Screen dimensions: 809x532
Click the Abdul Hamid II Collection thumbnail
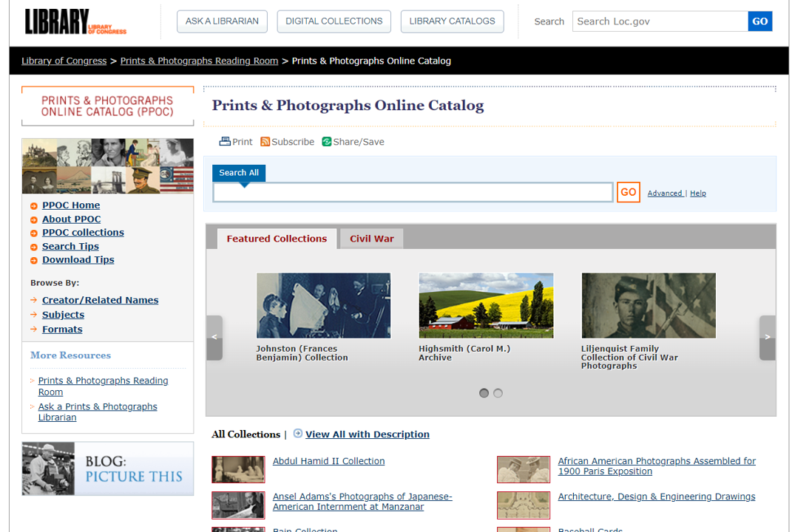pos(238,469)
